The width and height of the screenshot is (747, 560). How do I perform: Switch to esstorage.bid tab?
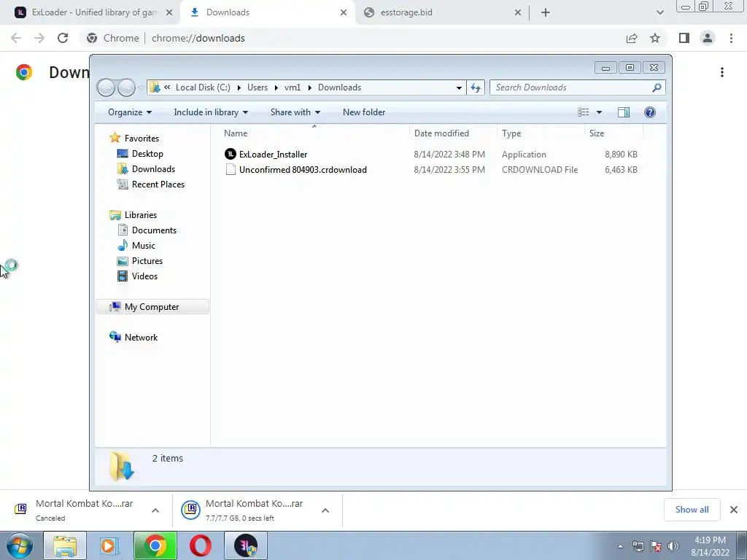tap(442, 12)
